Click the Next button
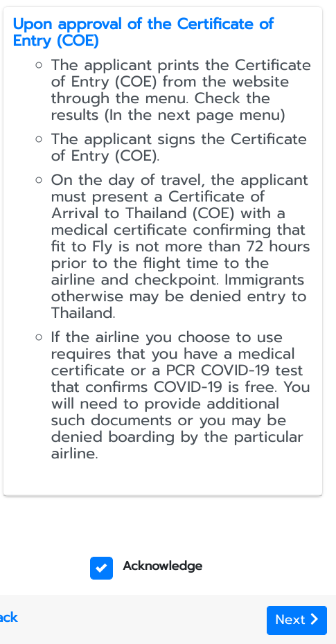336x644 pixels. click(x=297, y=620)
